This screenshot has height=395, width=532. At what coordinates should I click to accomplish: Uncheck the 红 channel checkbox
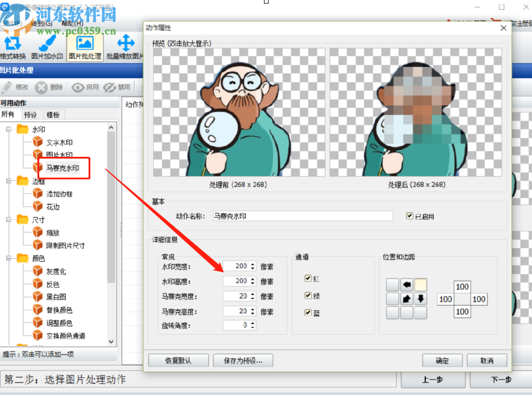pyautogui.click(x=308, y=279)
